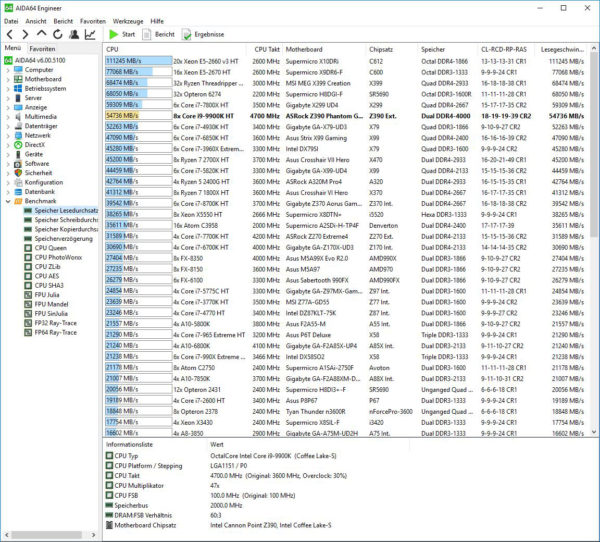600x542 pixels.
Task: Open the user profile icon in toolbar
Action: [x=74, y=34]
